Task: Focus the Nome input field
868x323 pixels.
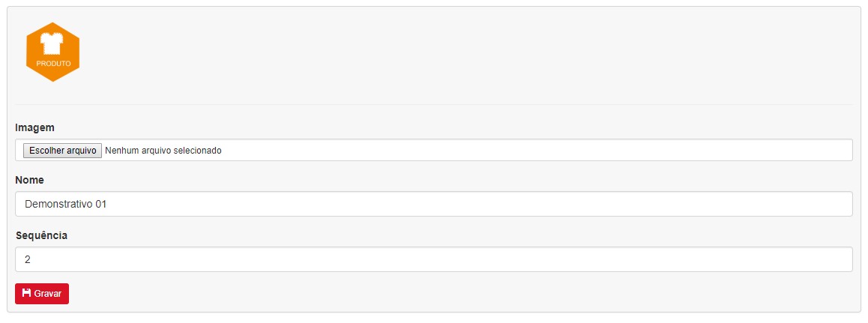Action: coord(433,204)
